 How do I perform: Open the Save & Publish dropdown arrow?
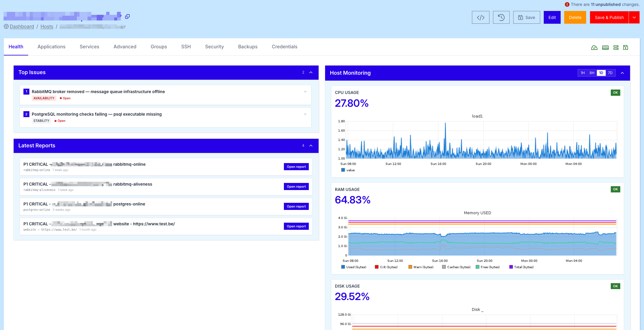(x=634, y=17)
